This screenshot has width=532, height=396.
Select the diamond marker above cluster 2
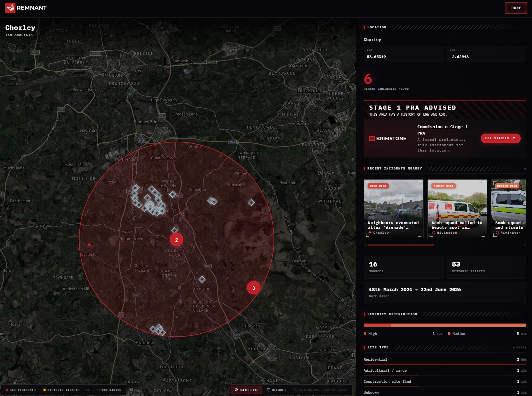(x=175, y=230)
